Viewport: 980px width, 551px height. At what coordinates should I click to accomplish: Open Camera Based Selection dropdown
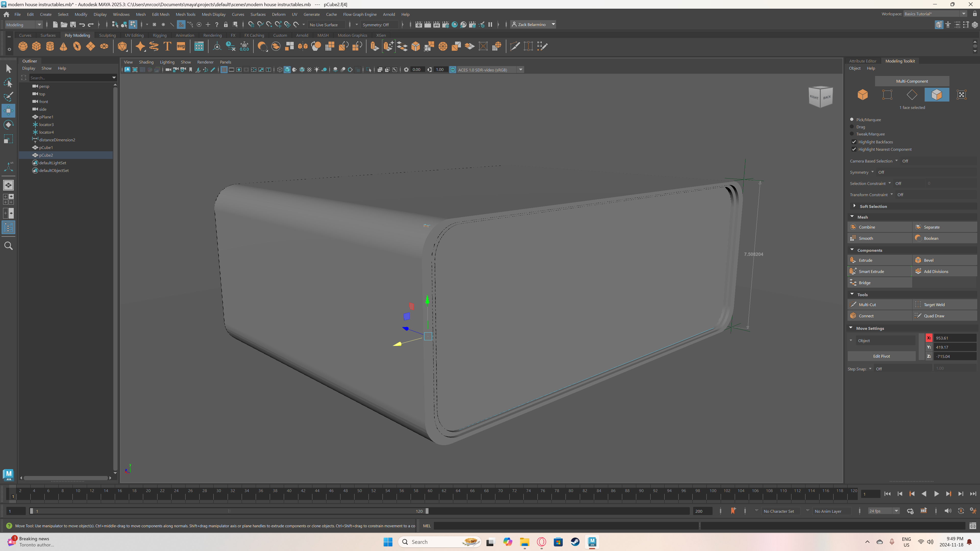pos(897,161)
